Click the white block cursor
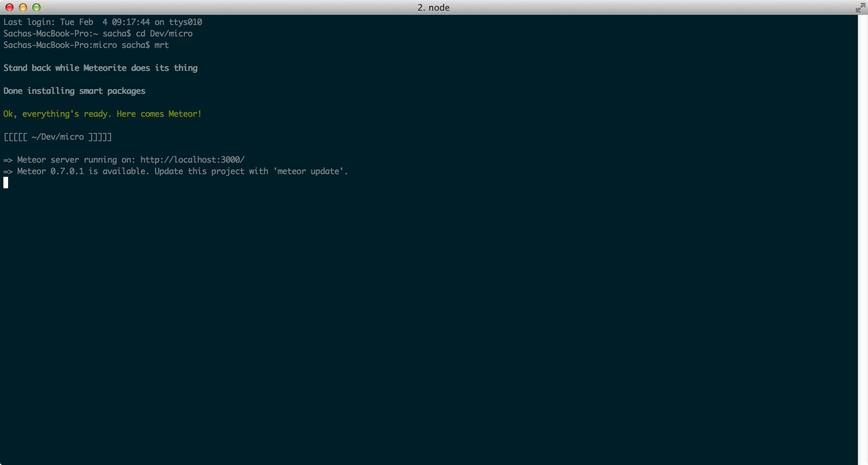The height and width of the screenshot is (465, 868). click(x=6, y=183)
